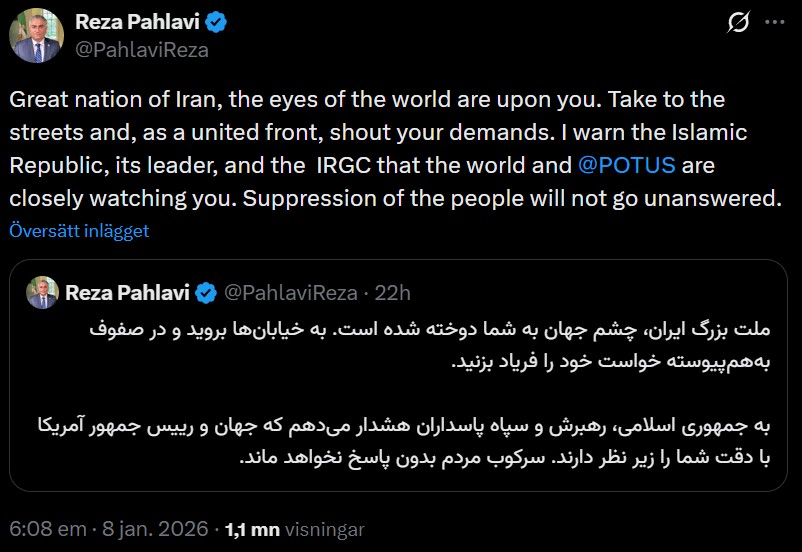Open the three-dot more options menu
Screen dimensions: 802x552
coord(776,22)
